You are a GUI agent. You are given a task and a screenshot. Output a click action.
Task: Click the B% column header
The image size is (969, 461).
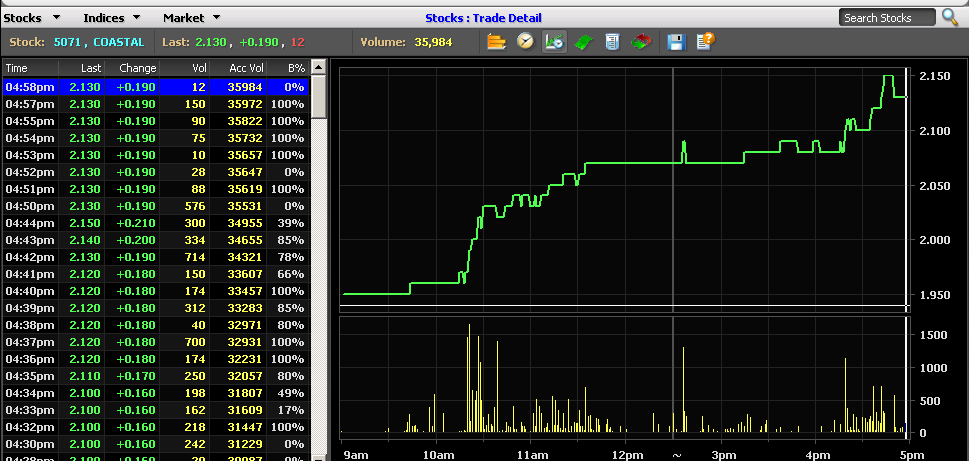[295, 68]
